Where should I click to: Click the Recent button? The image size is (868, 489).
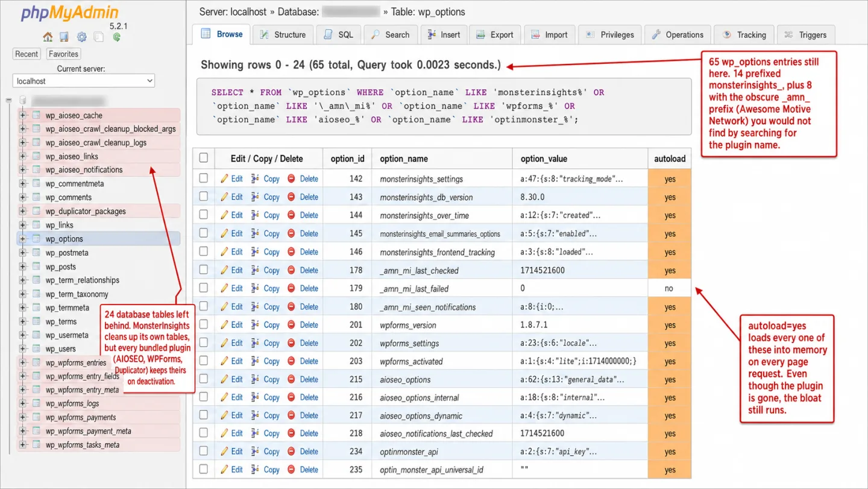coord(27,54)
